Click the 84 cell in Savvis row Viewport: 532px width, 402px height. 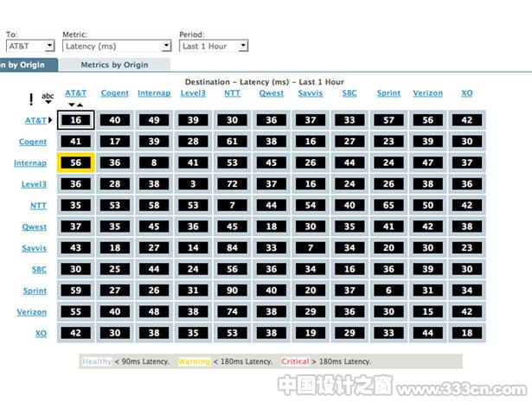click(232, 248)
